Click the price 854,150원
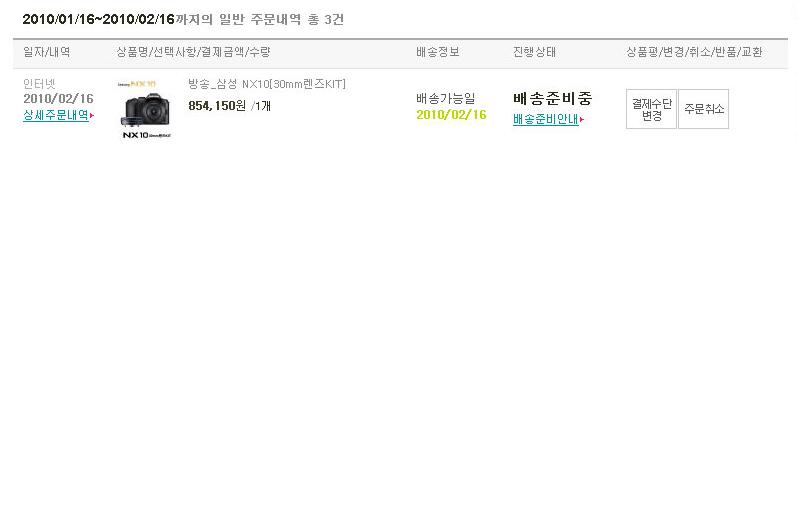797x512 pixels. [217, 106]
